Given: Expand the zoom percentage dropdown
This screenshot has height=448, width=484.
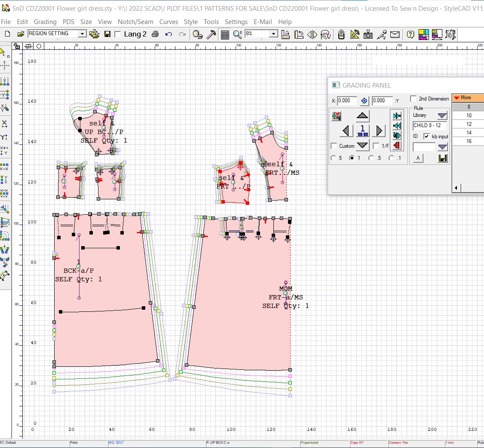Looking at the screenshot, I should click(273, 34).
